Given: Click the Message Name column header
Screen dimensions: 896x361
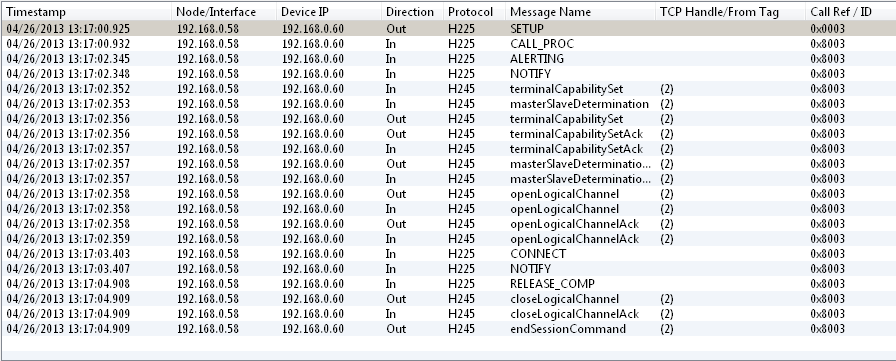Looking at the screenshot, I should click(580, 12).
